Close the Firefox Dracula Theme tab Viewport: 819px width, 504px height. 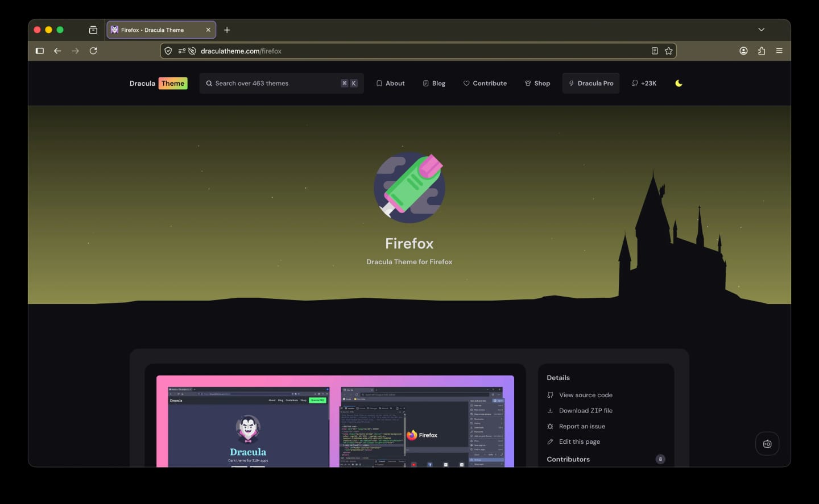[x=208, y=30]
